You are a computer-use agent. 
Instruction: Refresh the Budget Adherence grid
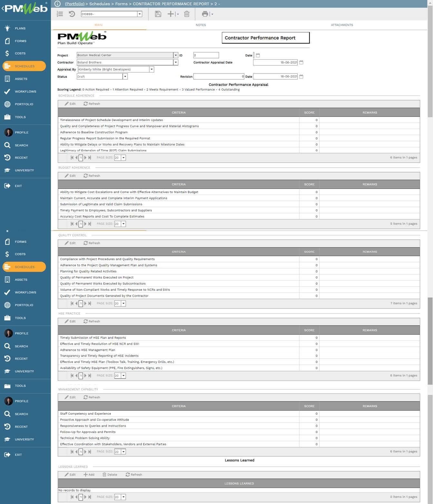92,176
